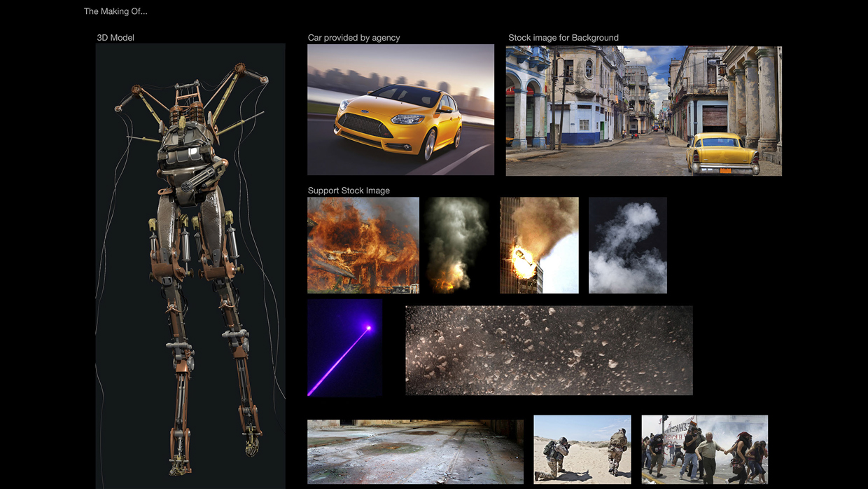The image size is (868, 489).
Task: Click the soldiers in desert photo
Action: tap(582, 449)
